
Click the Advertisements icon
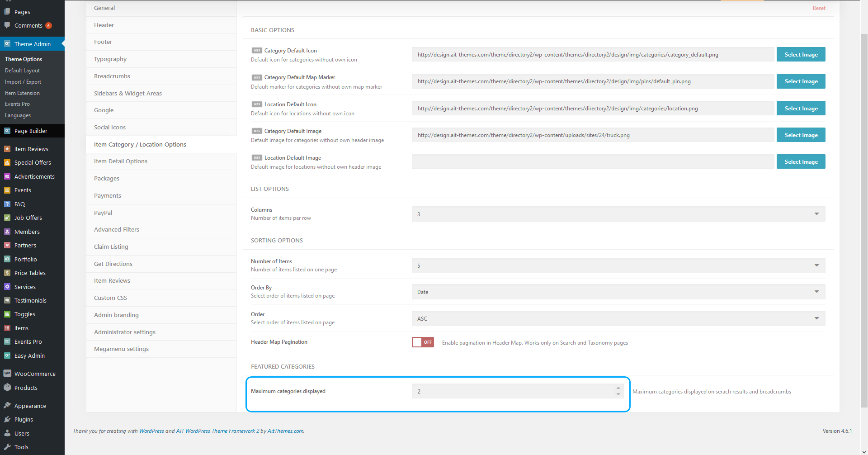[7, 176]
